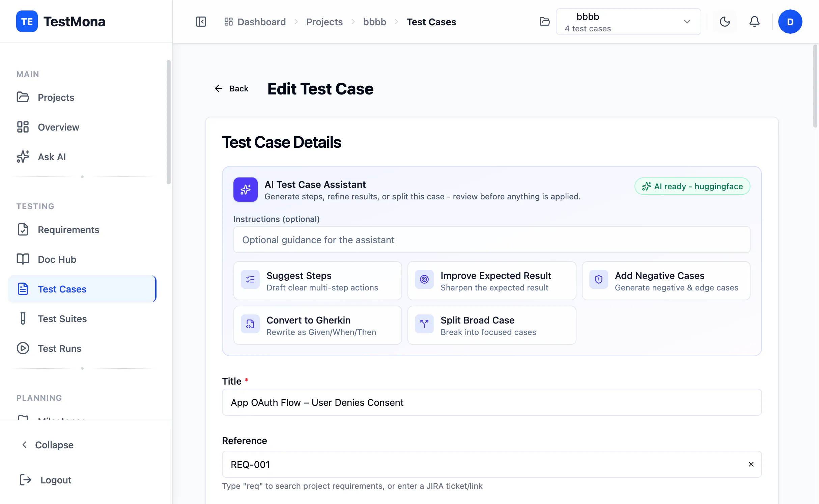Open notifications bell icon

tap(755, 22)
